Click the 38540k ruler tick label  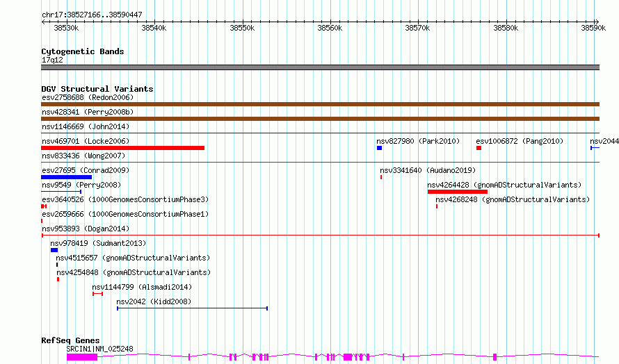pyautogui.click(x=154, y=28)
